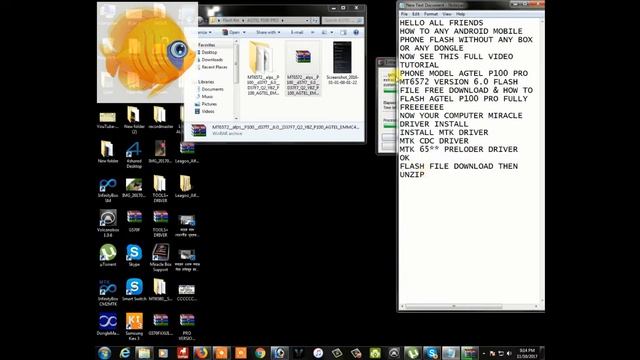This screenshot has width=640, height=360.
Task: Open Internet Explorer from the taskbar
Action: click(124, 353)
